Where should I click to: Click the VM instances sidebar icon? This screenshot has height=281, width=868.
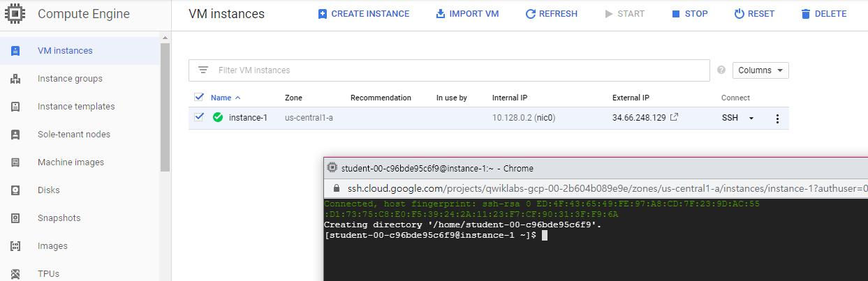pos(15,51)
